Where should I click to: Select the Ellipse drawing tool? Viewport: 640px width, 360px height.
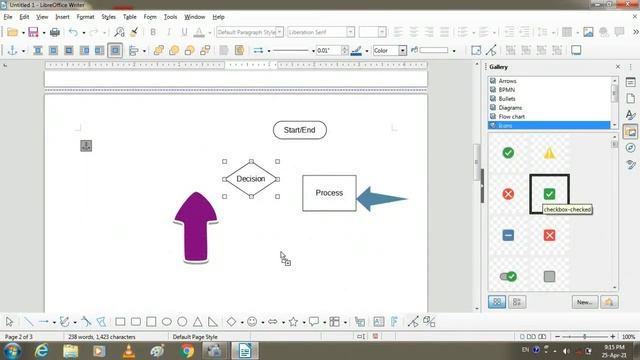pyautogui.click(x=167, y=322)
